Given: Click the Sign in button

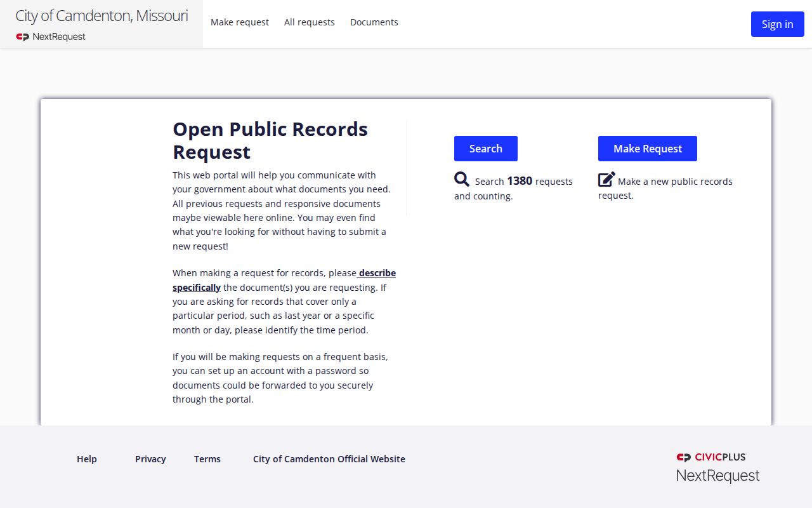Looking at the screenshot, I should click(x=778, y=24).
